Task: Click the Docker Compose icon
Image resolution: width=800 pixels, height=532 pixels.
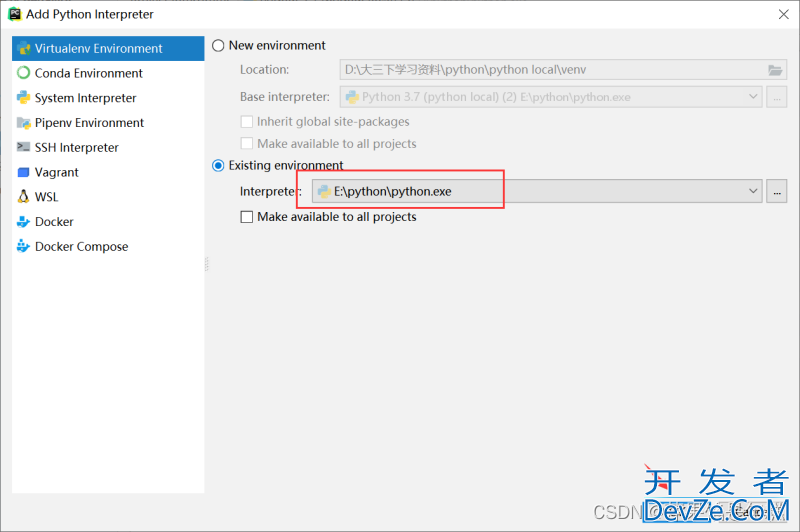Action: coord(23,246)
